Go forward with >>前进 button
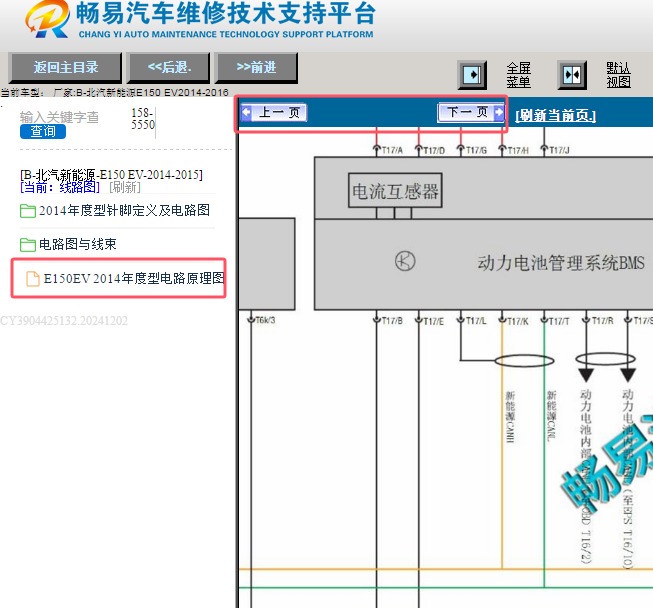This screenshot has width=653, height=608. (256, 67)
